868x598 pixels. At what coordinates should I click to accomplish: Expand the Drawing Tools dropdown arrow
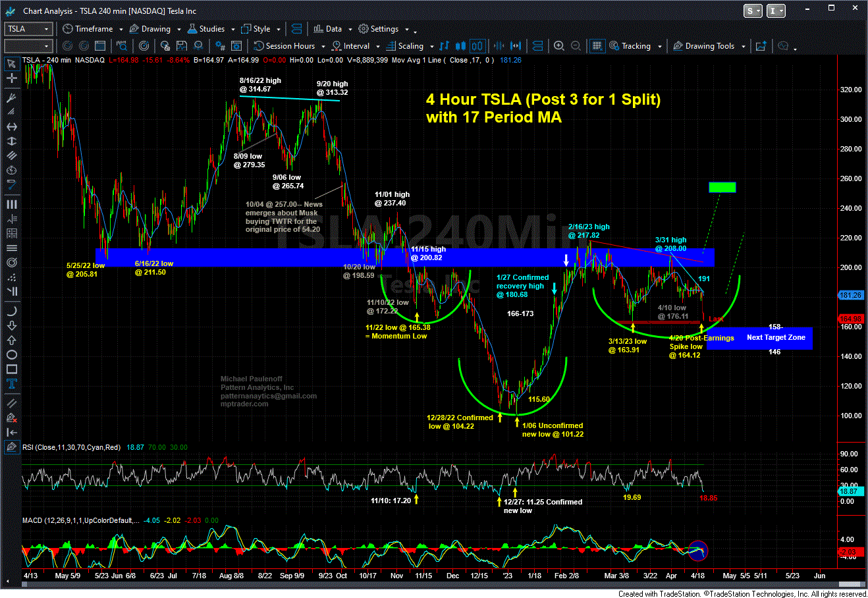743,47
